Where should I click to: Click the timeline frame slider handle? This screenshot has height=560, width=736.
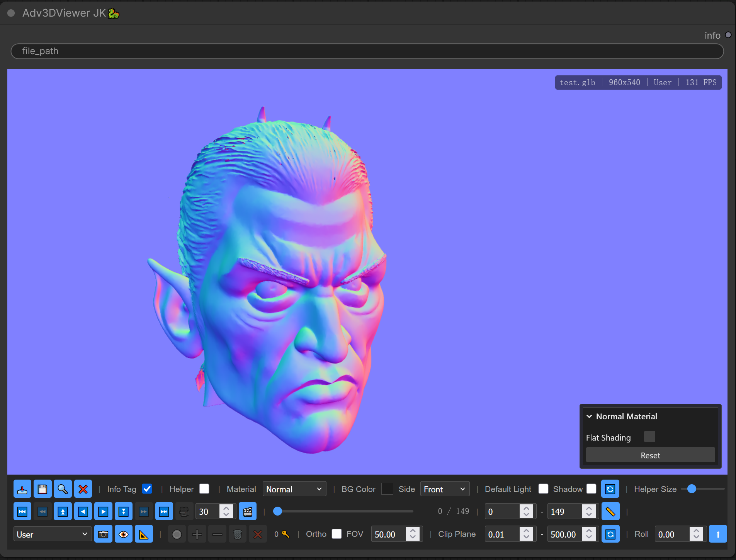(x=277, y=511)
